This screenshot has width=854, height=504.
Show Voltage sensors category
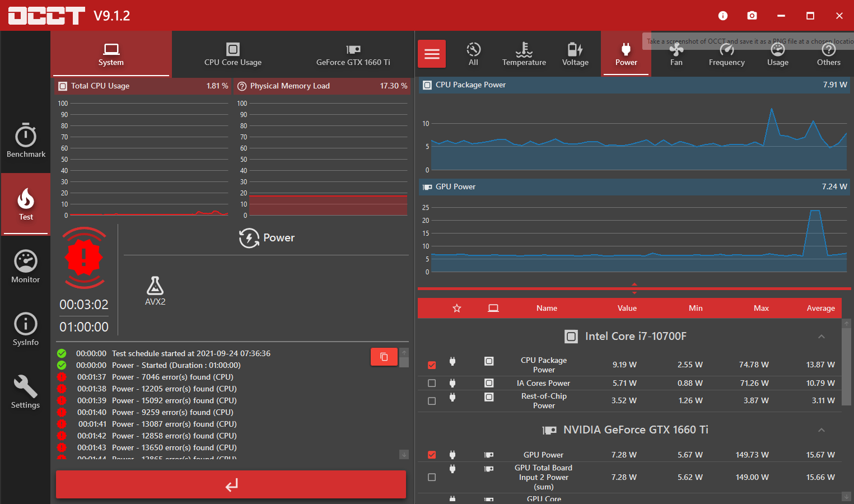coord(575,54)
